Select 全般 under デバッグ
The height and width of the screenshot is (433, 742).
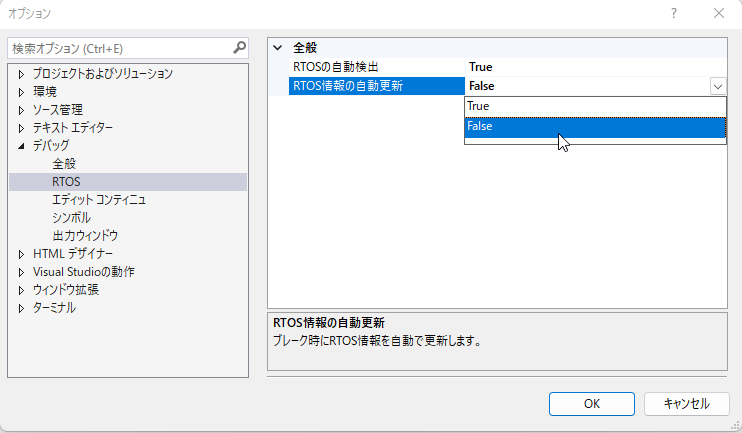click(x=64, y=164)
